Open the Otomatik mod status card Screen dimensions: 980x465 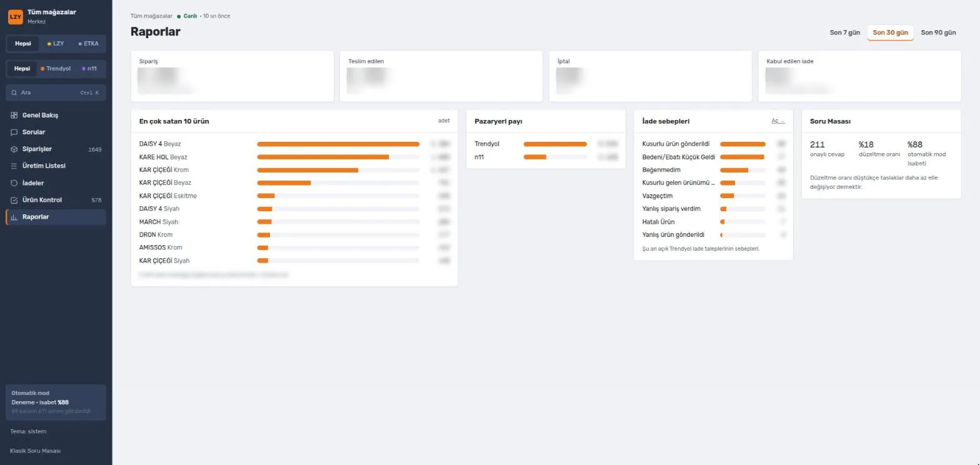[x=56, y=402]
